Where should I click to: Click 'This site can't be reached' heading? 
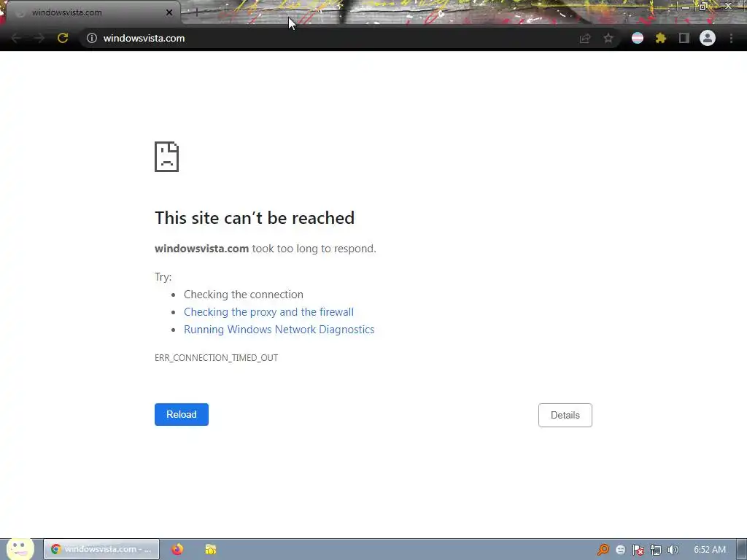pyautogui.click(x=255, y=217)
